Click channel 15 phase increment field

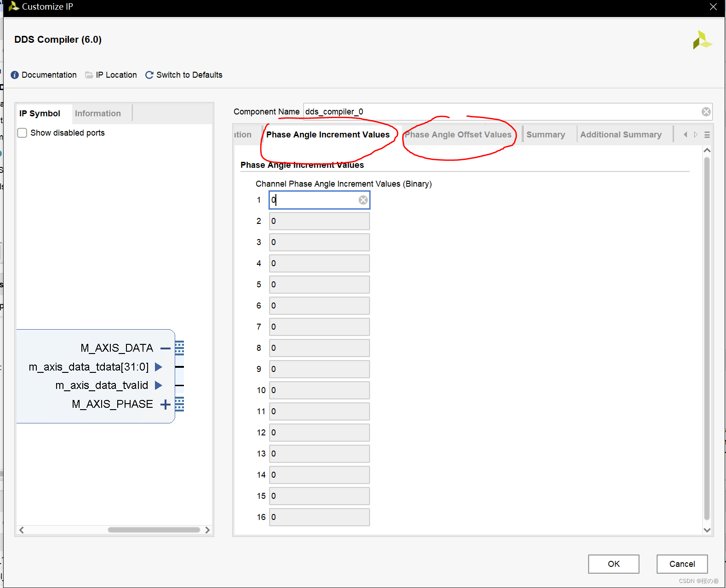click(x=320, y=496)
